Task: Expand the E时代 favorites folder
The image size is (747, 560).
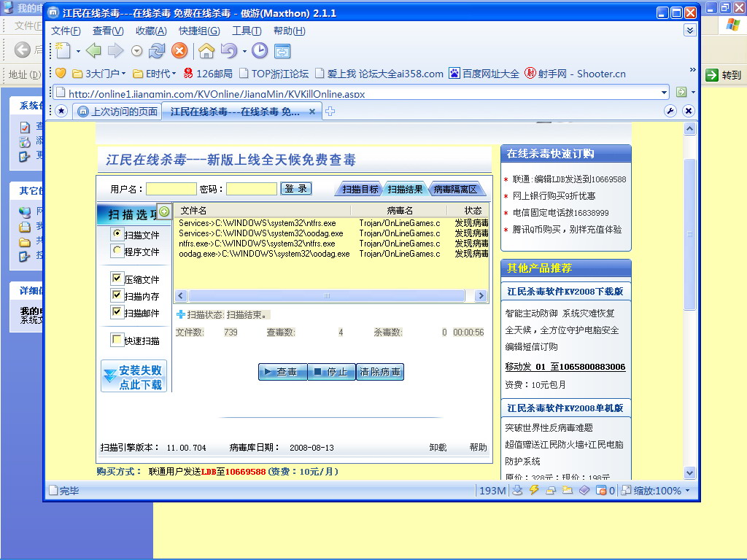Action: 155,74
